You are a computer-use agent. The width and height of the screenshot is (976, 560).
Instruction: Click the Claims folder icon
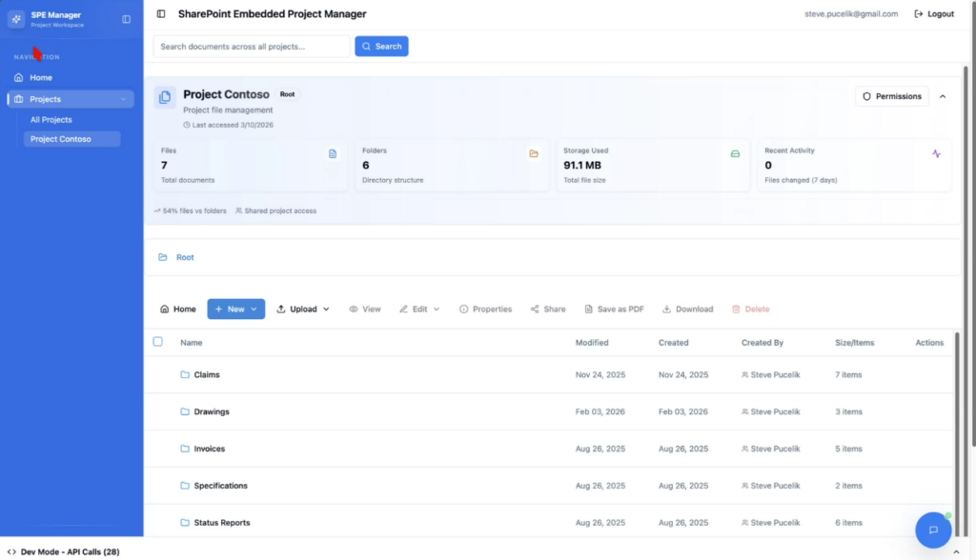tap(185, 375)
